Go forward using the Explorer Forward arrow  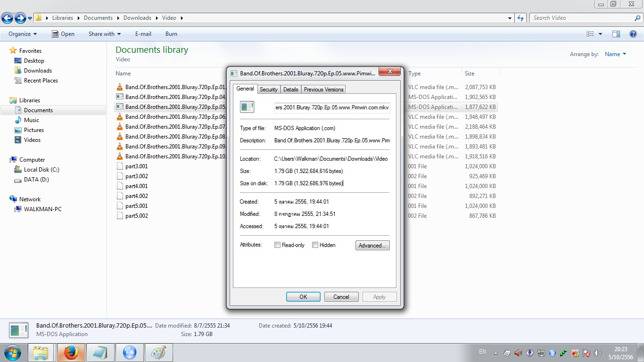[x=20, y=18]
